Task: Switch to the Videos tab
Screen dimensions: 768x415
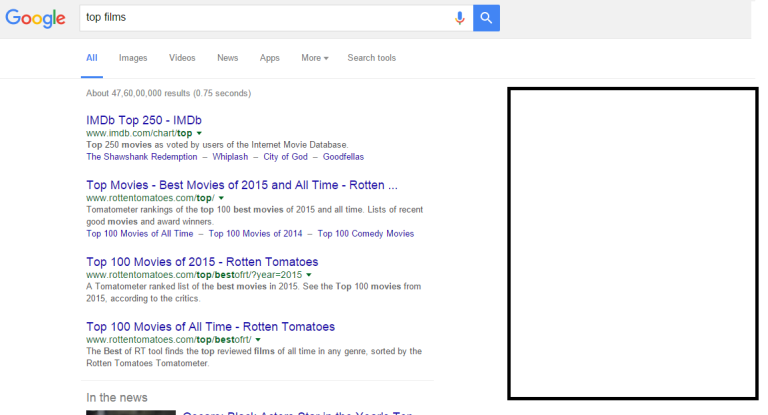Action: point(182,58)
